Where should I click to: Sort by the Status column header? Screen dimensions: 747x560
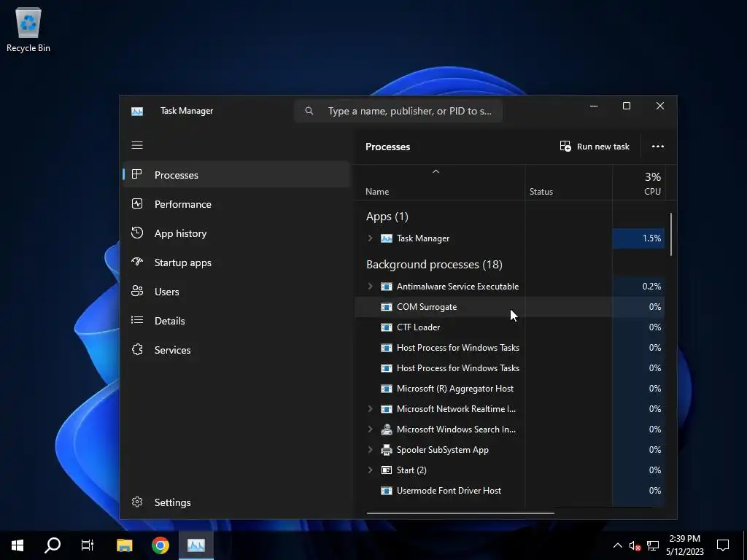coord(568,182)
